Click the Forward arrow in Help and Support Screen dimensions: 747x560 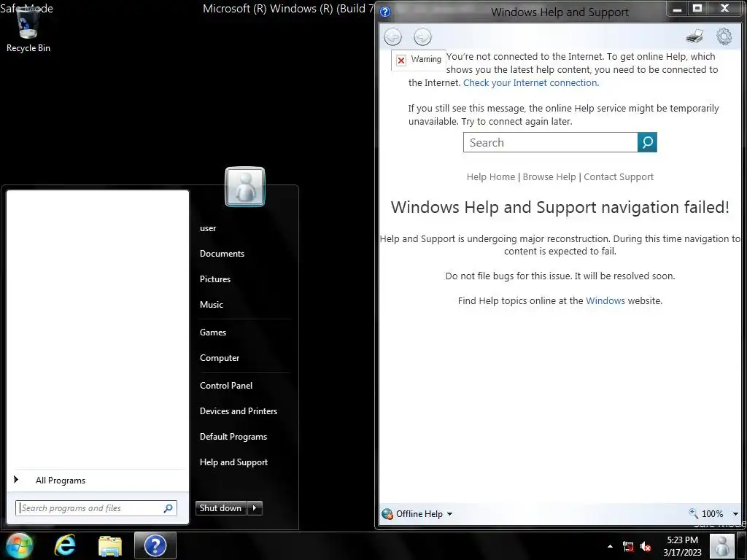[422, 36]
